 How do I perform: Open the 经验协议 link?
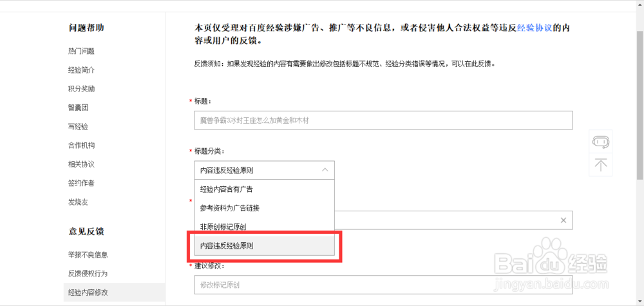(535, 28)
